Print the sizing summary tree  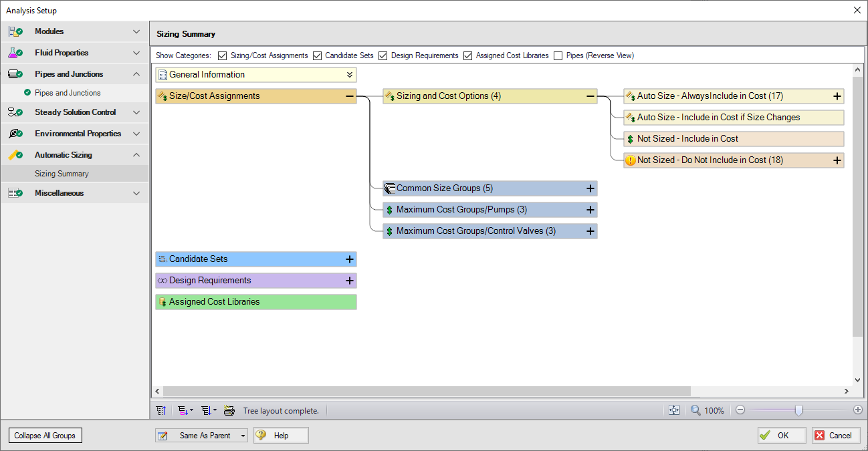(229, 410)
